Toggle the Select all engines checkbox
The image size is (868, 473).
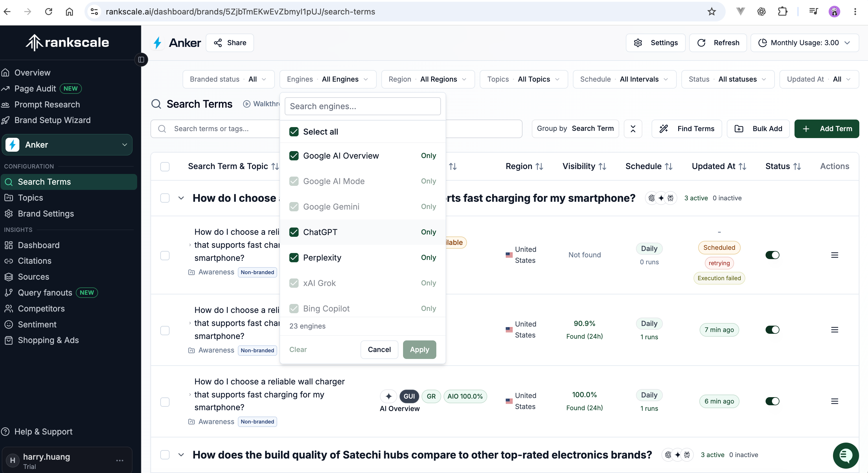pyautogui.click(x=294, y=132)
